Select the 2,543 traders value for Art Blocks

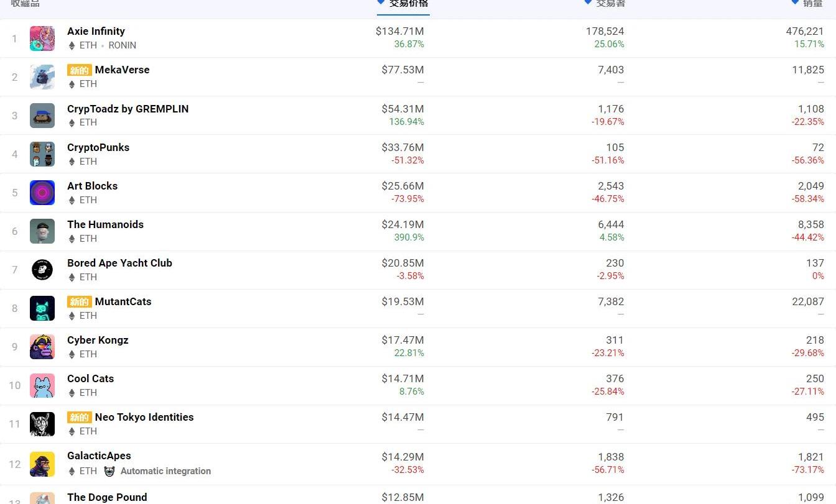611,186
